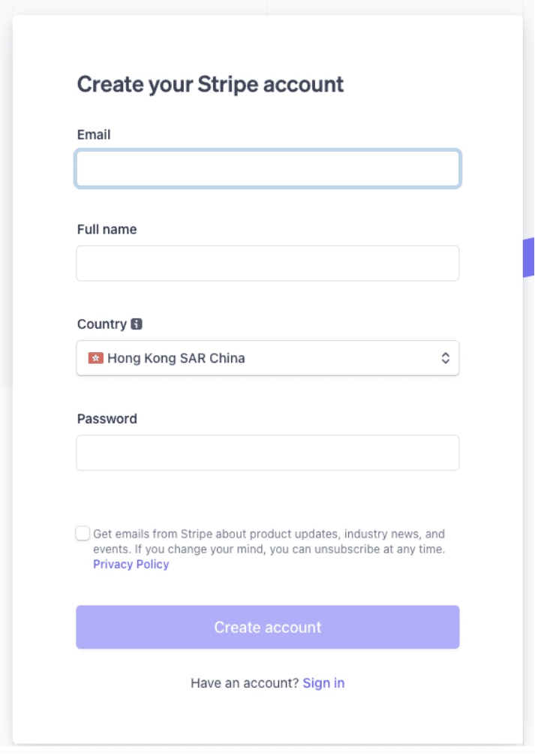This screenshot has width=535, height=756.
Task: Follow the Sign in link
Action: pos(323,683)
